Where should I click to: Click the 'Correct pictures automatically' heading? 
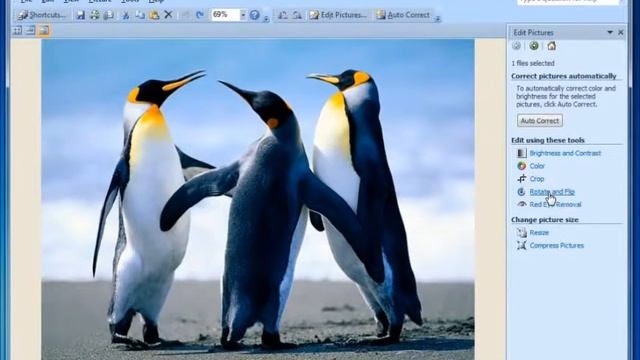click(563, 76)
